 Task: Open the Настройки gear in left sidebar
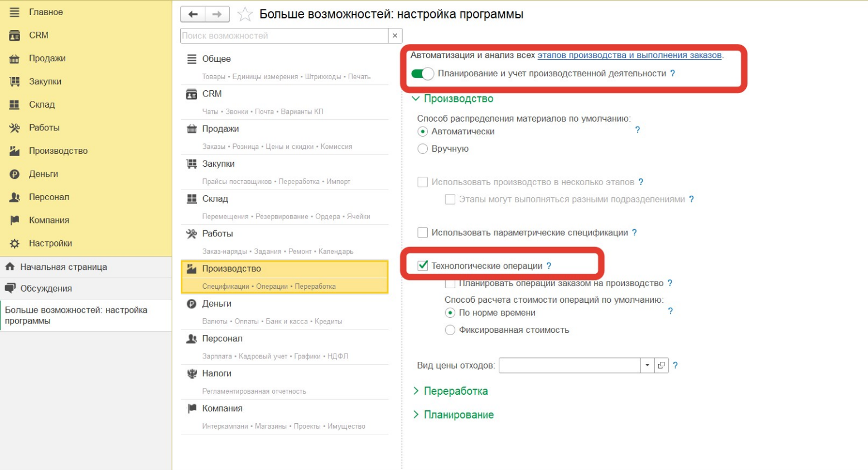tap(15, 244)
